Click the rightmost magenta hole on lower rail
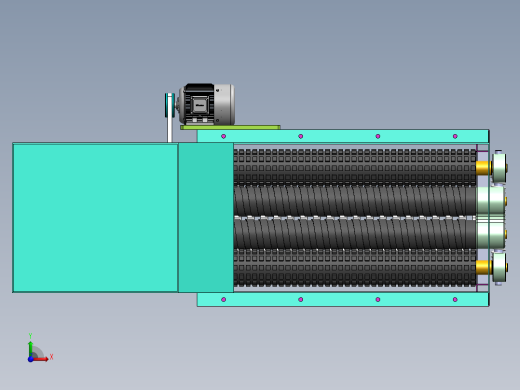 [455, 299]
